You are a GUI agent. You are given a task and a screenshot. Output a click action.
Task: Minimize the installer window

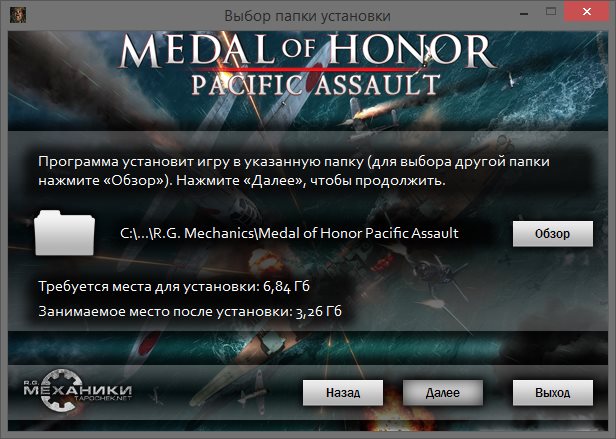[x=524, y=14]
